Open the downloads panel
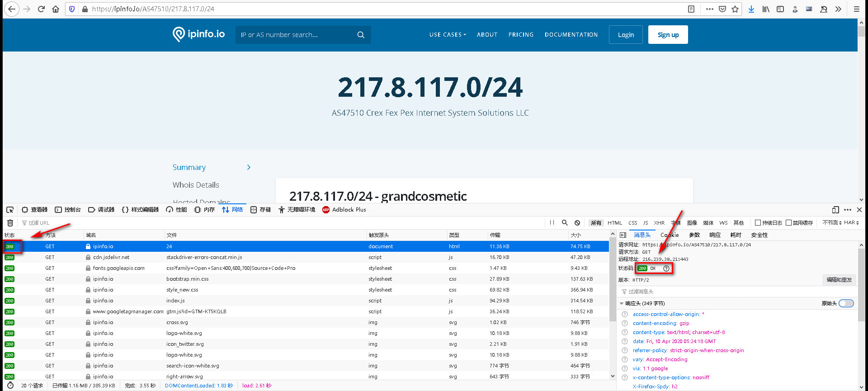Viewport: 868px width, 391px height. pos(751,9)
